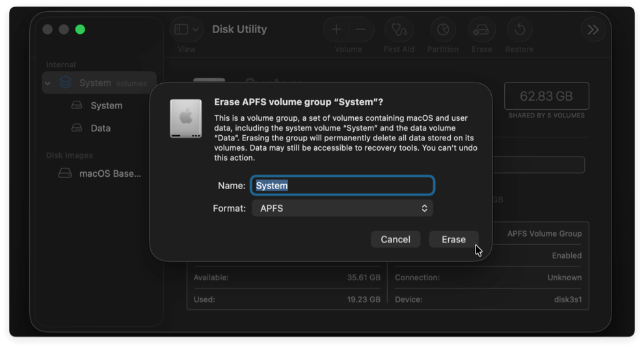
Task: Show more toolbar items via double chevron
Action: click(593, 29)
